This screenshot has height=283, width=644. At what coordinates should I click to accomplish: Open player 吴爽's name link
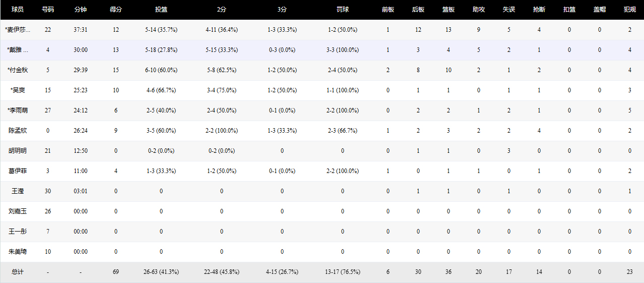point(18,90)
